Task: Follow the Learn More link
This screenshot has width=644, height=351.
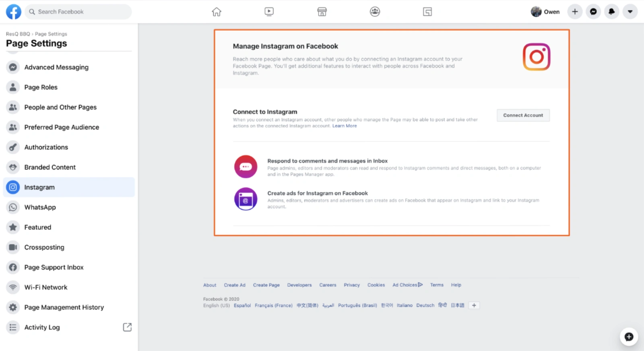Action: pyautogui.click(x=345, y=126)
